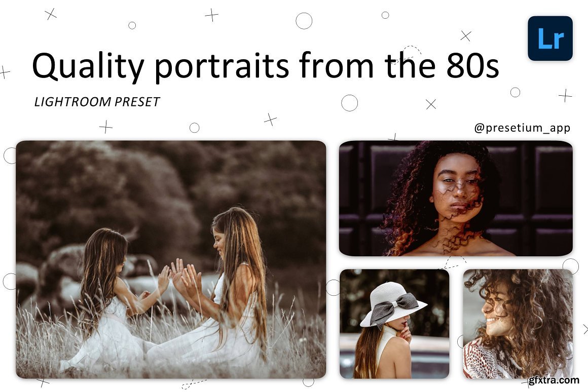Image resolution: width=588 pixels, height=392 pixels.
Task: Click the plus mark beneath the Lr logo
Action: tap(565, 96)
